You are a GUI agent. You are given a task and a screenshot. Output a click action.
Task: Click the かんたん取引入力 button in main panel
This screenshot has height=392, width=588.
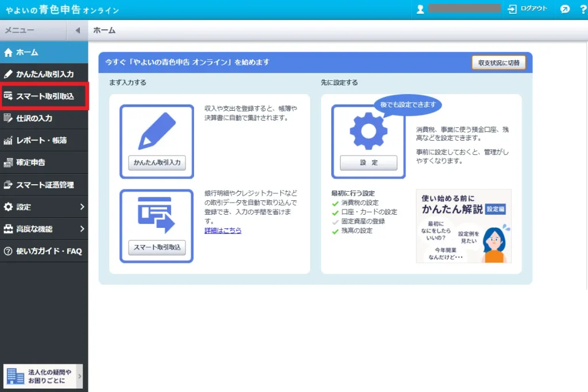click(157, 162)
